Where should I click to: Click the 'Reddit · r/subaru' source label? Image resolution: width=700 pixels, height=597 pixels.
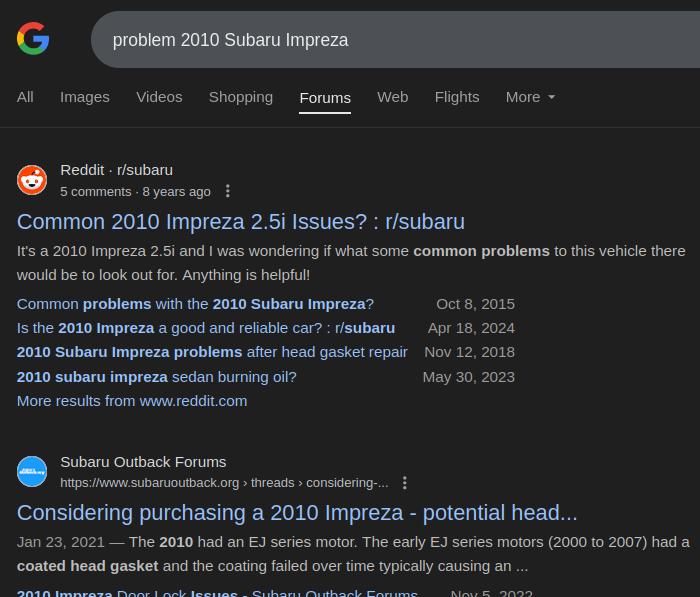tap(117, 170)
